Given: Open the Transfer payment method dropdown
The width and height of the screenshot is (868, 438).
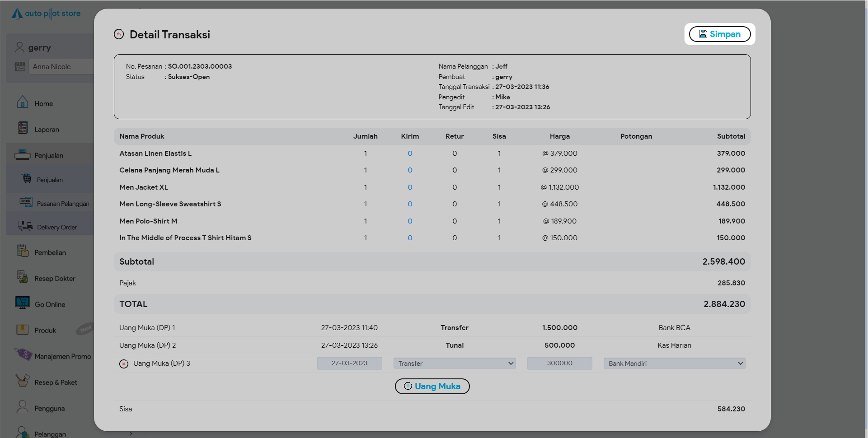Looking at the screenshot, I should click(455, 363).
